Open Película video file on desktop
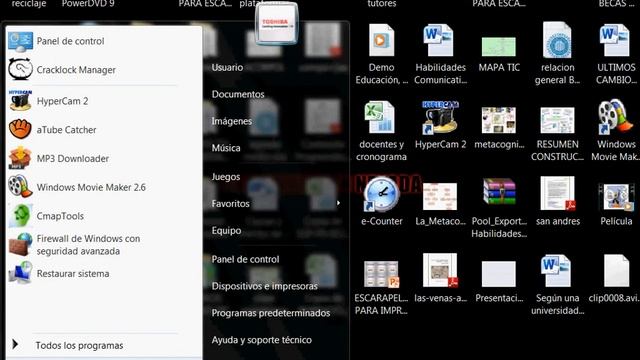 [616, 197]
